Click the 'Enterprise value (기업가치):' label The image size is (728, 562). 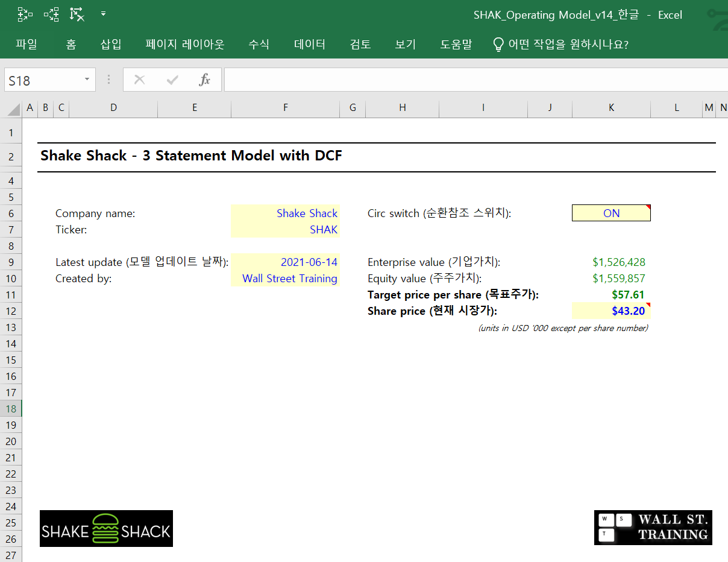point(434,262)
